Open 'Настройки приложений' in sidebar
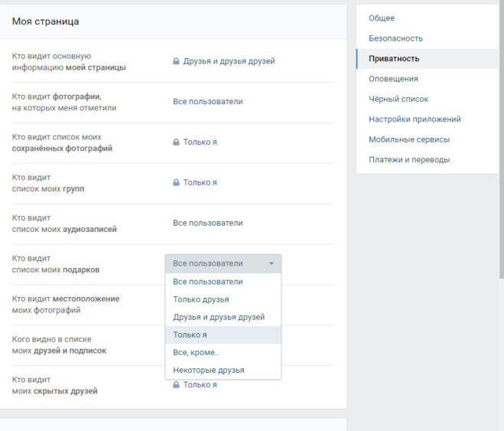Screen dimensions: 504x431 (415, 119)
